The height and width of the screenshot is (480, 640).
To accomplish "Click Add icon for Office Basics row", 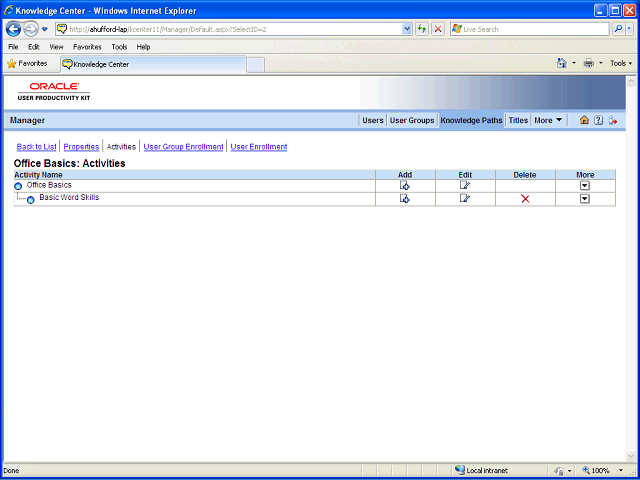I will pyautogui.click(x=405, y=186).
